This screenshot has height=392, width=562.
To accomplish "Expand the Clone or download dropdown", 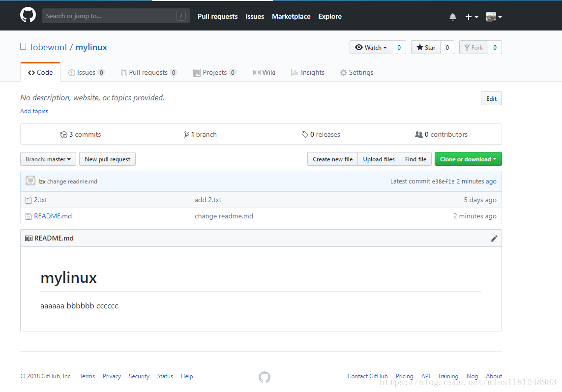I will click(x=468, y=159).
